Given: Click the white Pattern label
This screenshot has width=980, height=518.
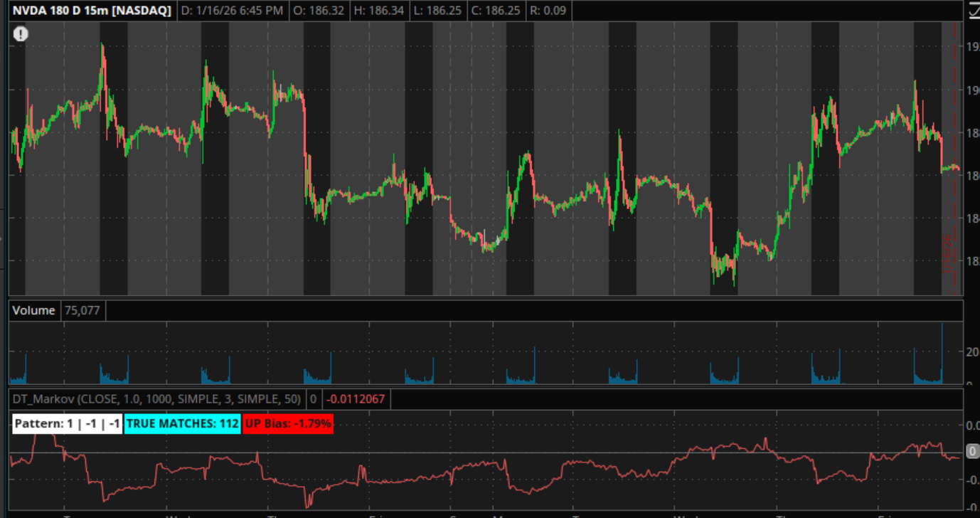Looking at the screenshot, I should [68, 424].
